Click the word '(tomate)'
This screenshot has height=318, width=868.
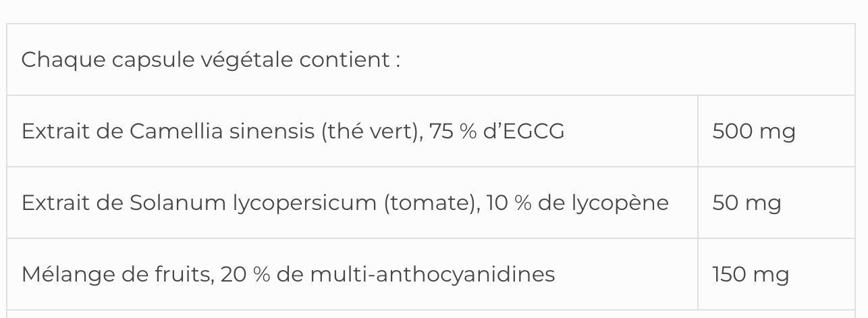point(430,203)
